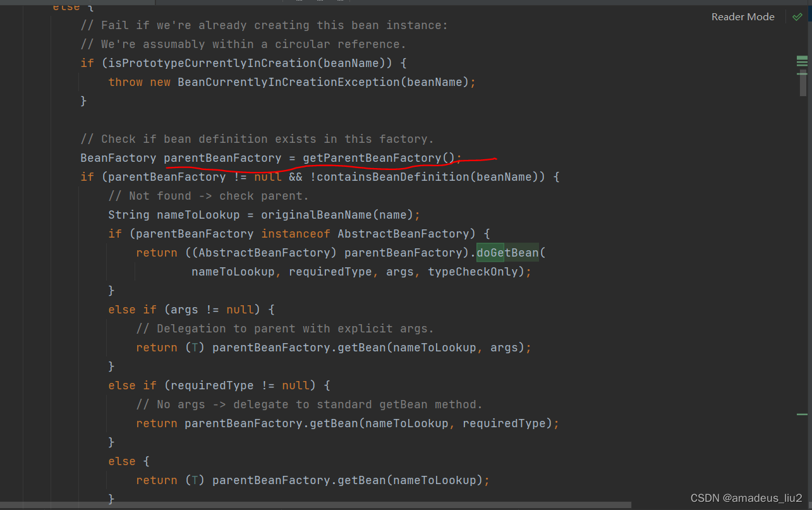812x510 pixels.
Task: Click comment 'Not found -> check parent'
Action: (209, 196)
